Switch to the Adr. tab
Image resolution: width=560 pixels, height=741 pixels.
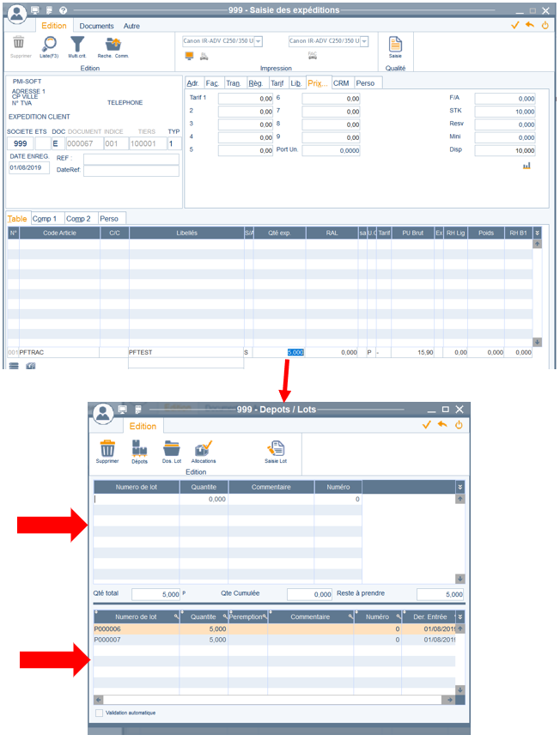point(192,83)
